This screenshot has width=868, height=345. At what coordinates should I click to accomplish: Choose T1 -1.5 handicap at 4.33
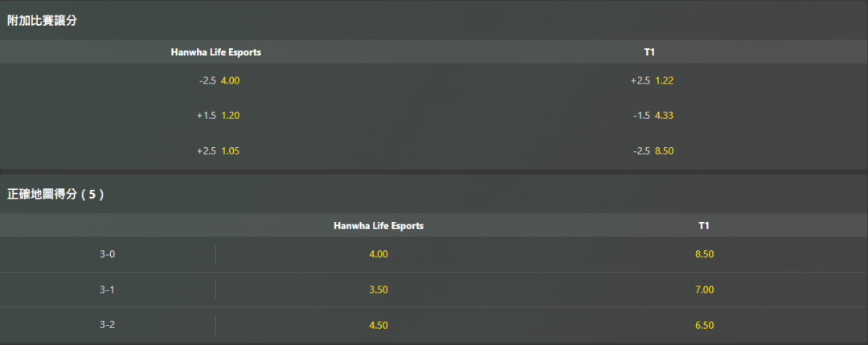pos(651,115)
